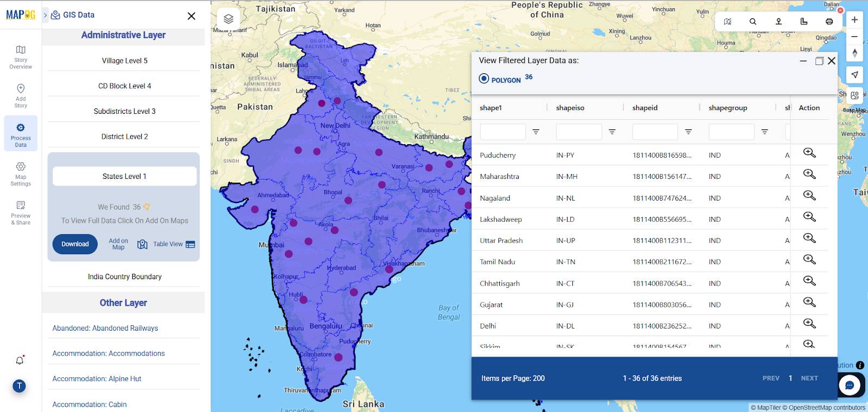The image size is (868, 412).
Task: Open filter menu for shapegroup column
Action: pyautogui.click(x=764, y=132)
